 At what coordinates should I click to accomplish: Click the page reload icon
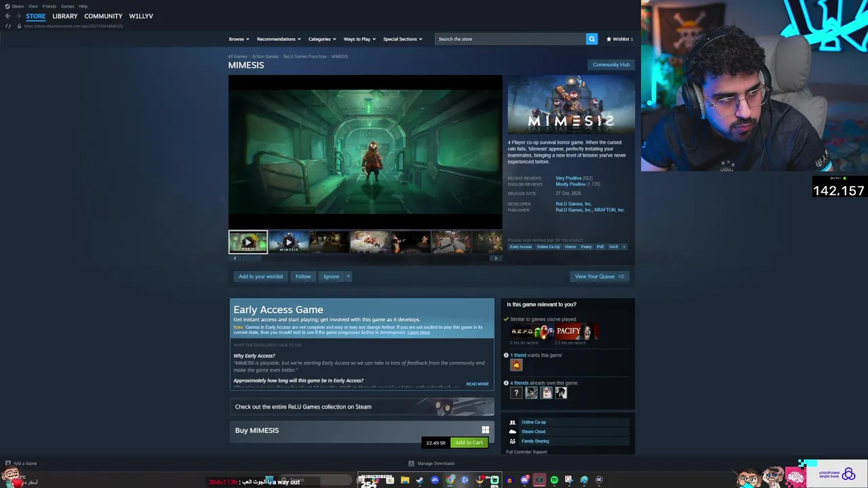point(8,26)
